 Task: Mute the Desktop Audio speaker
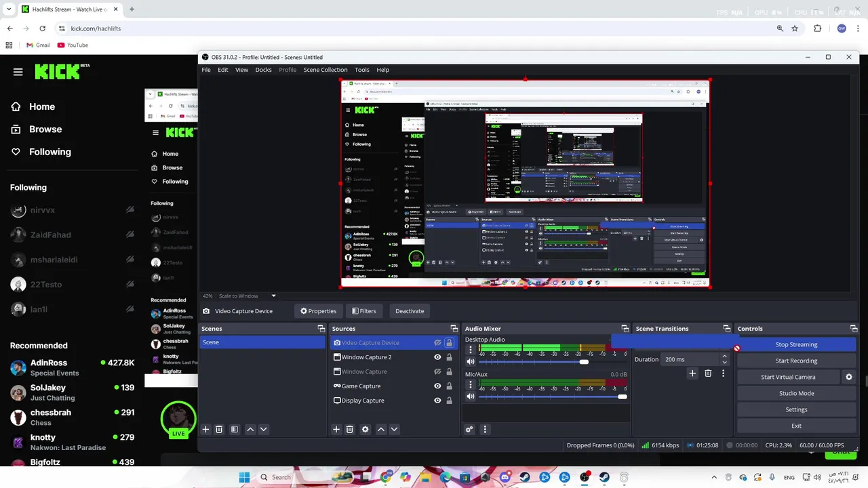pyautogui.click(x=471, y=362)
